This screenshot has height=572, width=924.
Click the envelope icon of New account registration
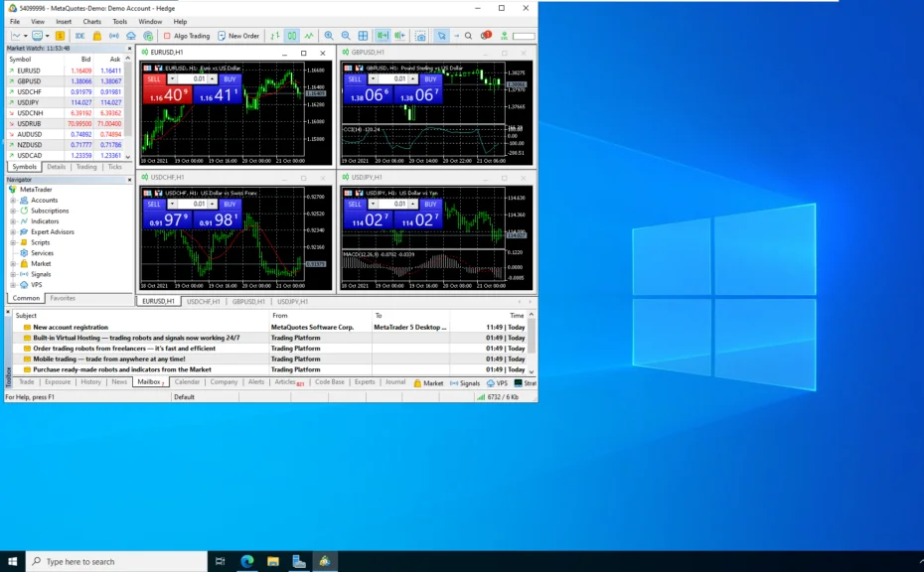pos(27,327)
